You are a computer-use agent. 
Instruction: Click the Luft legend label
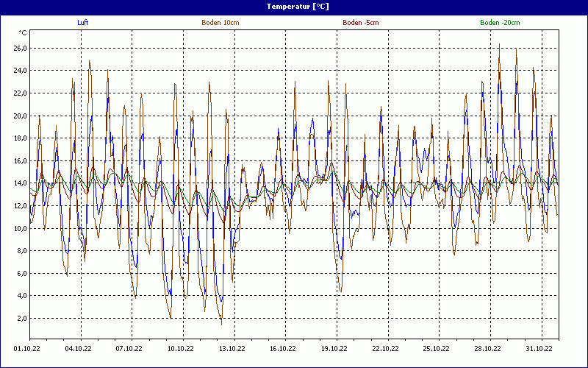pyautogui.click(x=84, y=23)
